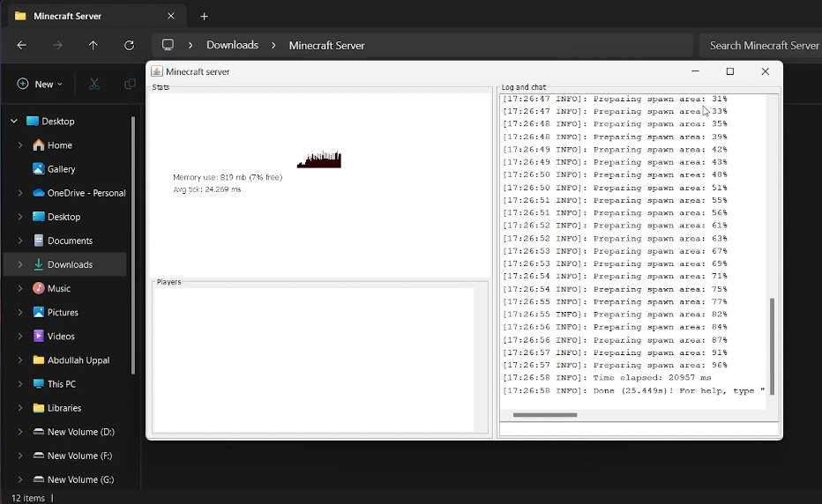The width and height of the screenshot is (822, 504).
Task: Refresh the current folder view
Action: tap(130, 45)
